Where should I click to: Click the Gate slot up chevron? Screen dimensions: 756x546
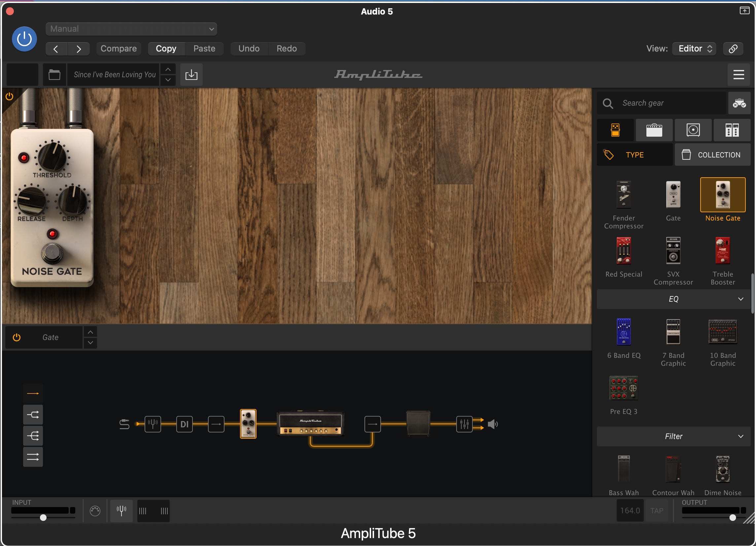pyautogui.click(x=90, y=332)
